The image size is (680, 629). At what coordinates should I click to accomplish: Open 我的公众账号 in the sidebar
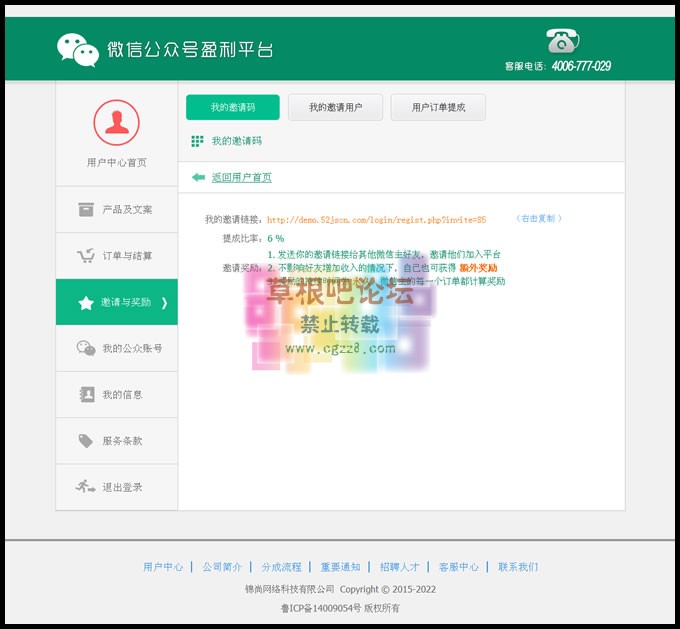click(x=117, y=348)
